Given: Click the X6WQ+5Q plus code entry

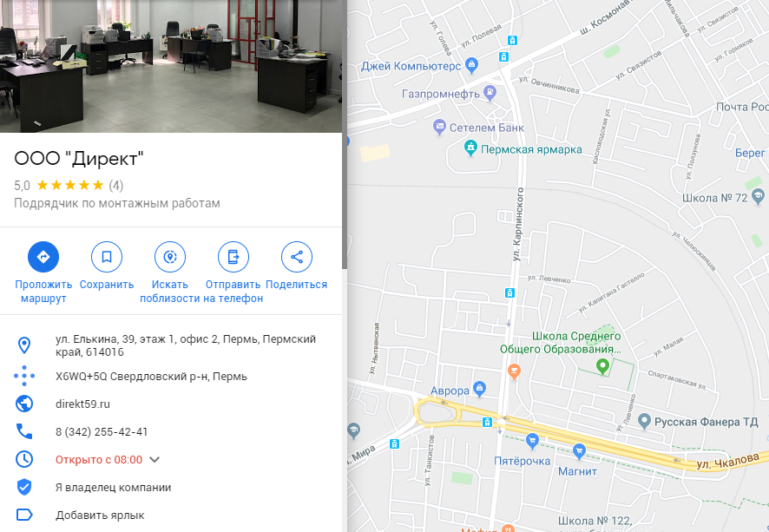Looking at the screenshot, I should coord(151,377).
